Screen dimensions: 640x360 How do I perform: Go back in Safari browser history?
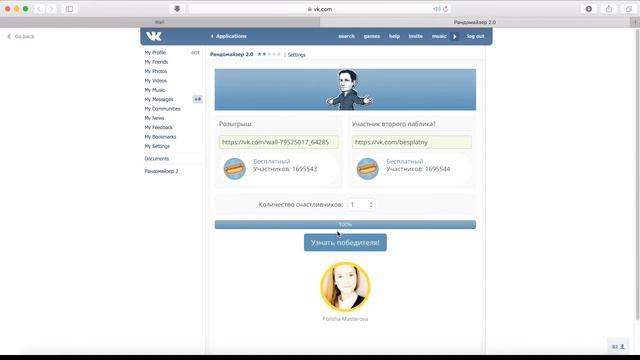[40, 9]
